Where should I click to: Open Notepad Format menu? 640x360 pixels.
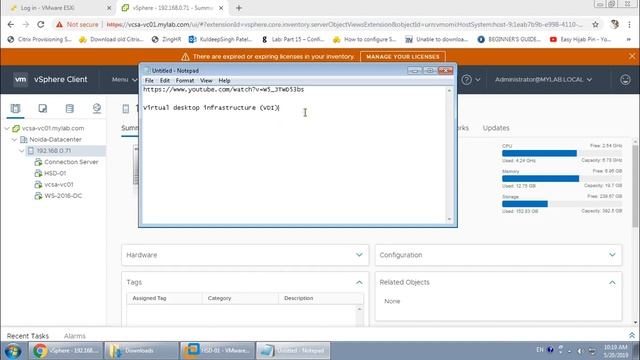click(185, 81)
